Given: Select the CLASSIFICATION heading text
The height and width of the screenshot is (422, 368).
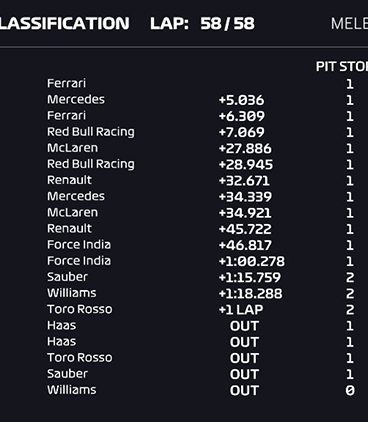Looking at the screenshot, I should [x=64, y=24].
